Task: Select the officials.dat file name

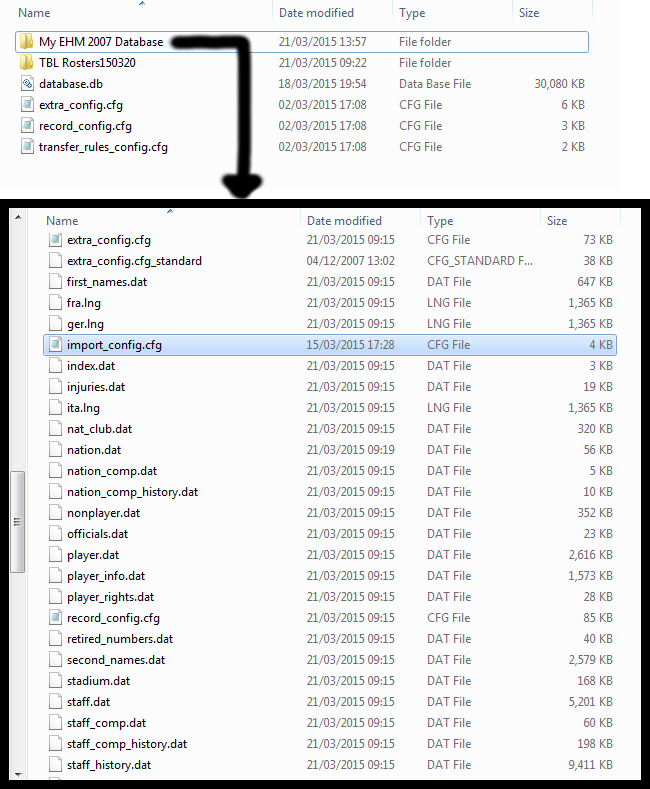Action: pyautogui.click(x=98, y=534)
